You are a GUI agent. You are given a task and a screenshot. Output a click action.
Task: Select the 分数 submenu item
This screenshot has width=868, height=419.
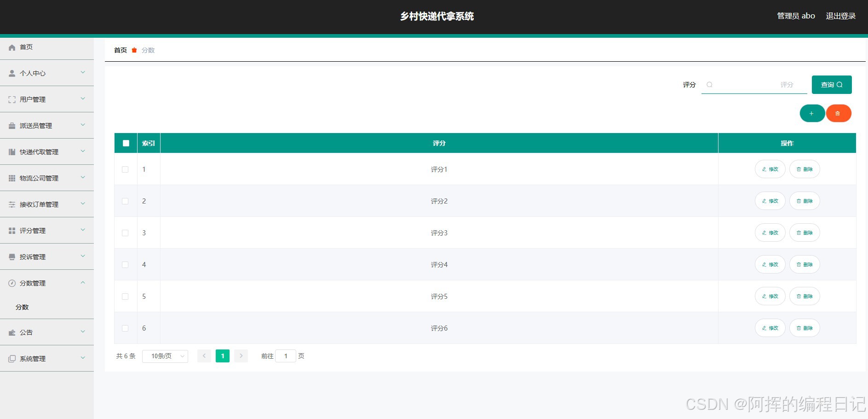(47, 307)
